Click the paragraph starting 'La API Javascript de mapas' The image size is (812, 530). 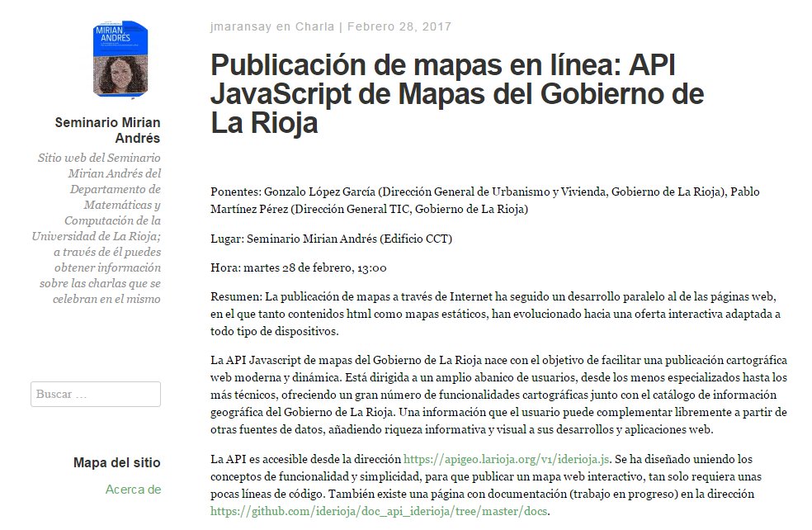pyautogui.click(x=498, y=395)
